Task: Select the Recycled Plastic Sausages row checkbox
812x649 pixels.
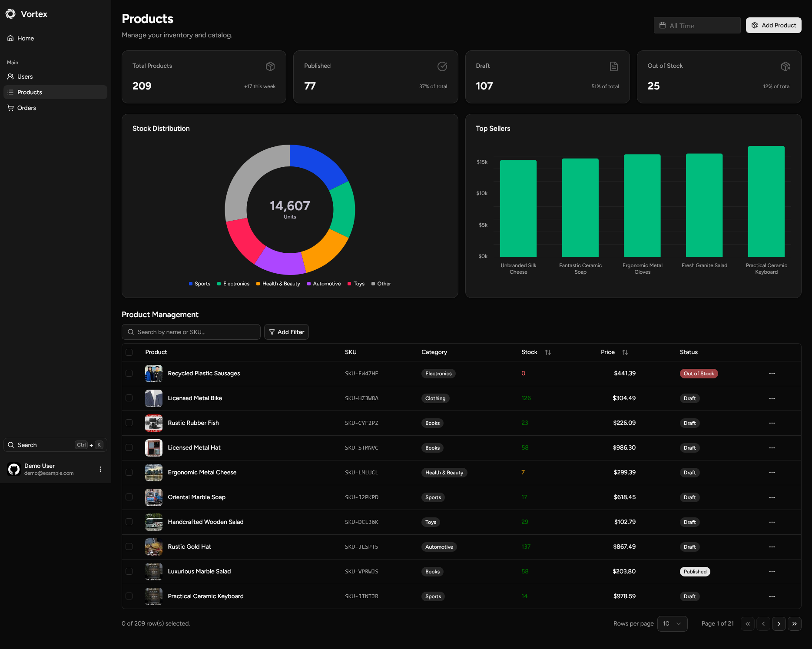Action: [x=129, y=373]
